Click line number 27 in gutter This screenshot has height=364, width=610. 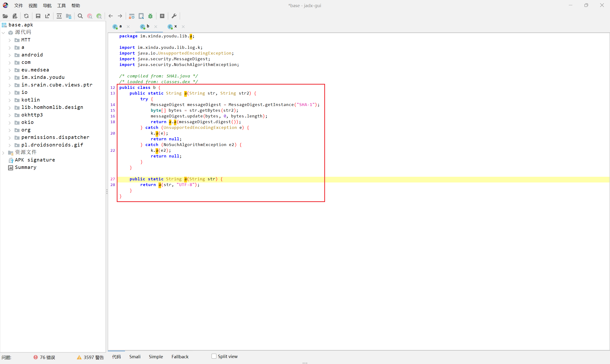[112, 179]
